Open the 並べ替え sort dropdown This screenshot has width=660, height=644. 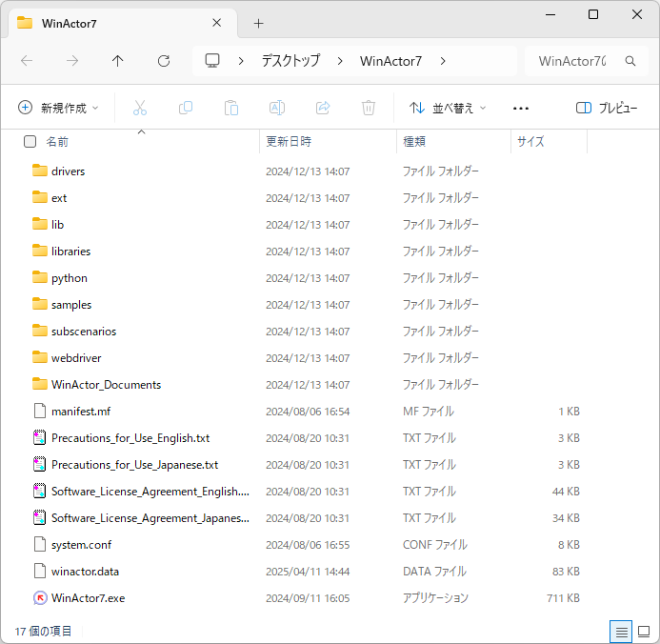click(x=448, y=109)
